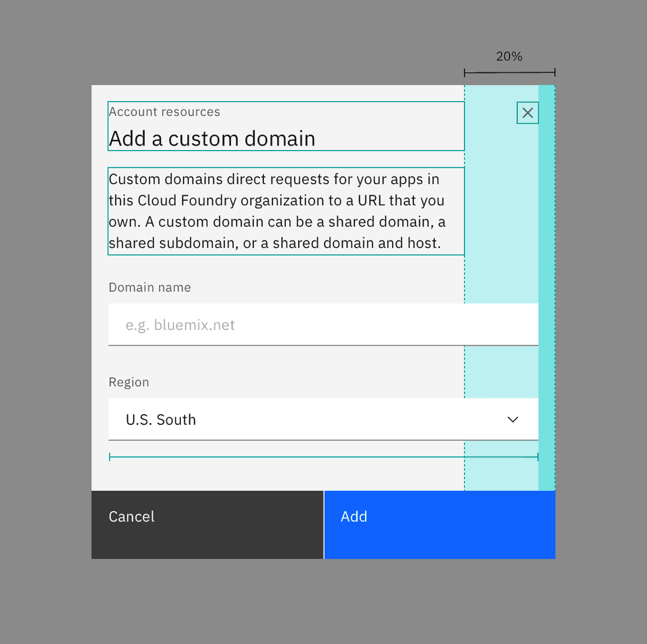647x644 pixels.
Task: Click the bluemix.net placeholder text
Action: point(180,324)
